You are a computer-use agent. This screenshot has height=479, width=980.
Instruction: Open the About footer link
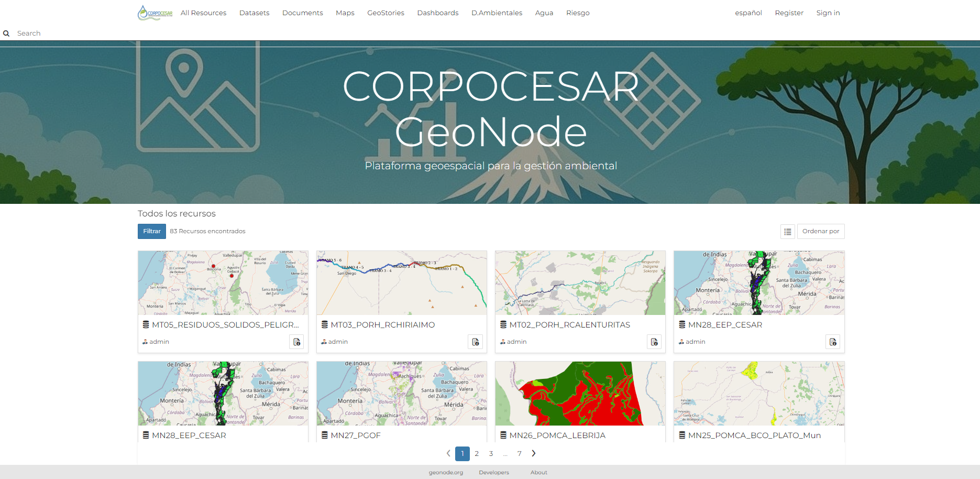[x=538, y=473]
